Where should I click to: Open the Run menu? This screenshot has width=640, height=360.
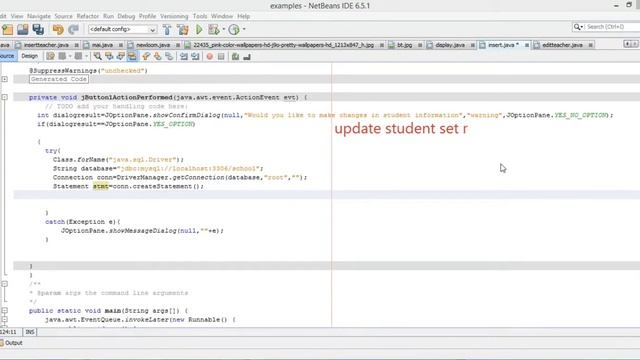pyautogui.click(x=108, y=16)
